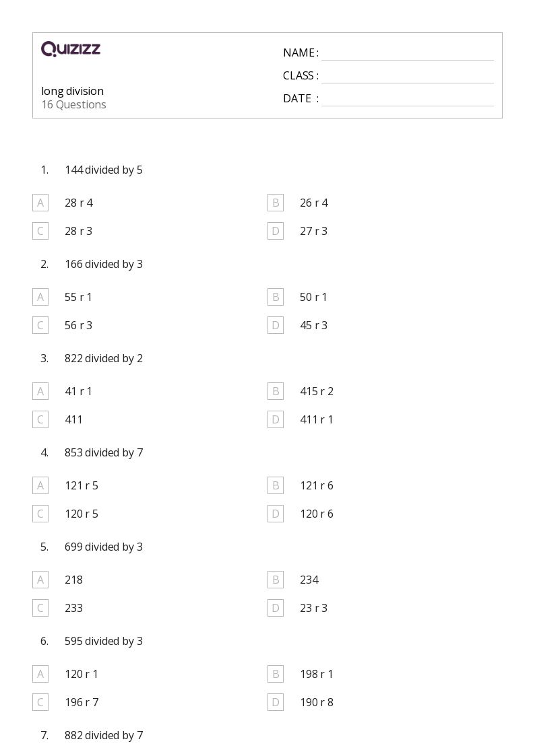Screen dimensions: 535x756
Task: Check box C for answer 411
Action: coord(40,419)
